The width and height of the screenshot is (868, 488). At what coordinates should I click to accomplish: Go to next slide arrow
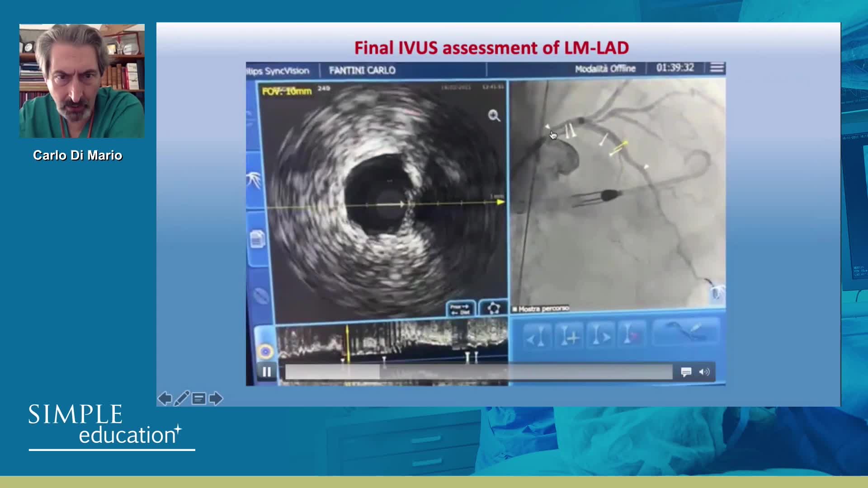(x=216, y=399)
